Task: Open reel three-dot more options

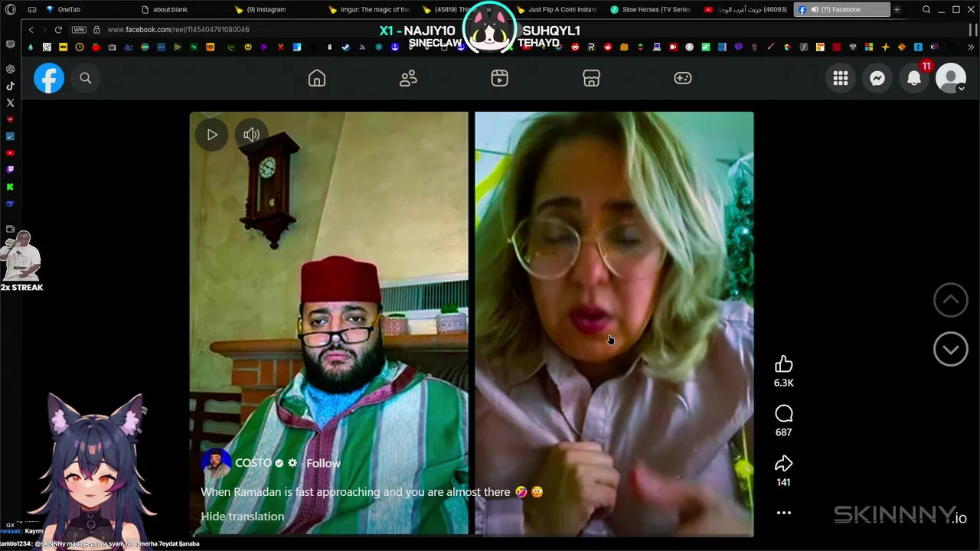Action: click(x=783, y=513)
